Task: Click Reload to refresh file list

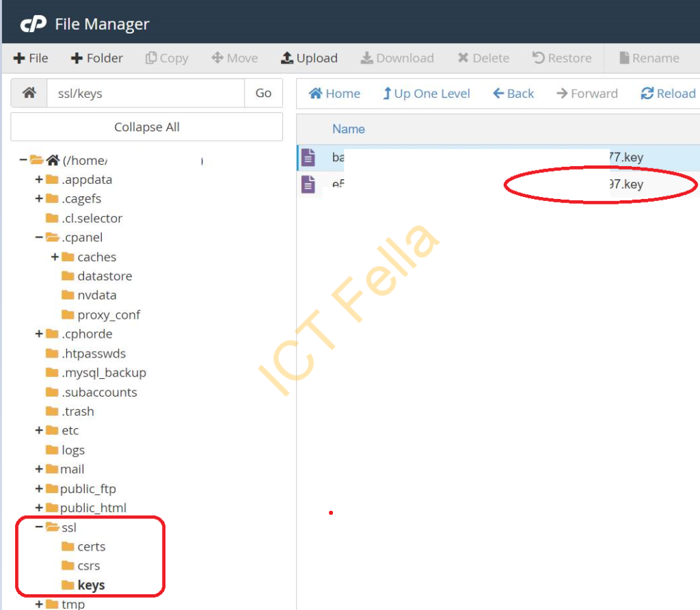Action: (668, 94)
